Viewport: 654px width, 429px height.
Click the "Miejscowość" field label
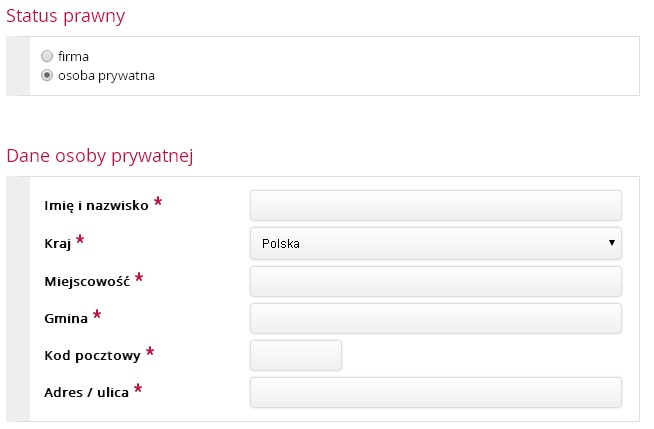click(x=88, y=281)
